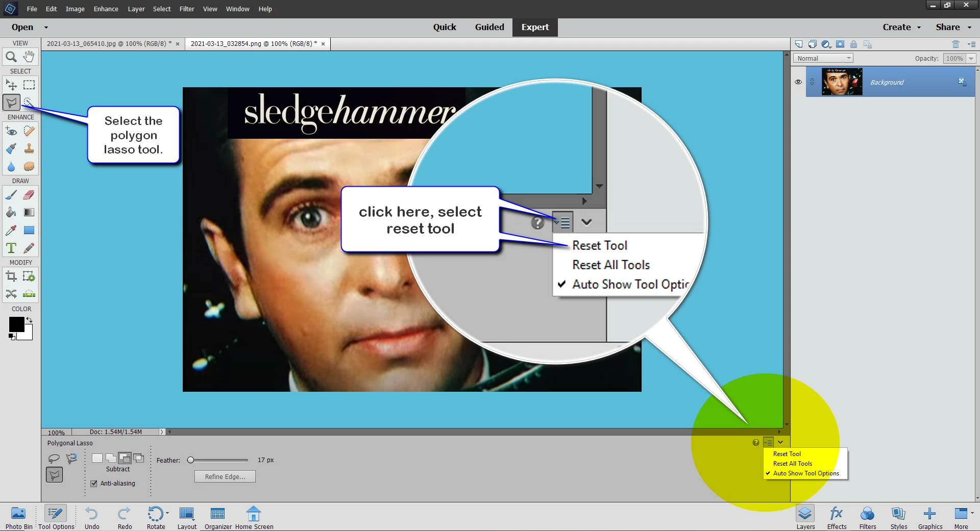980x531 pixels.
Task: Select the Pencil tool
Action: pyautogui.click(x=29, y=248)
